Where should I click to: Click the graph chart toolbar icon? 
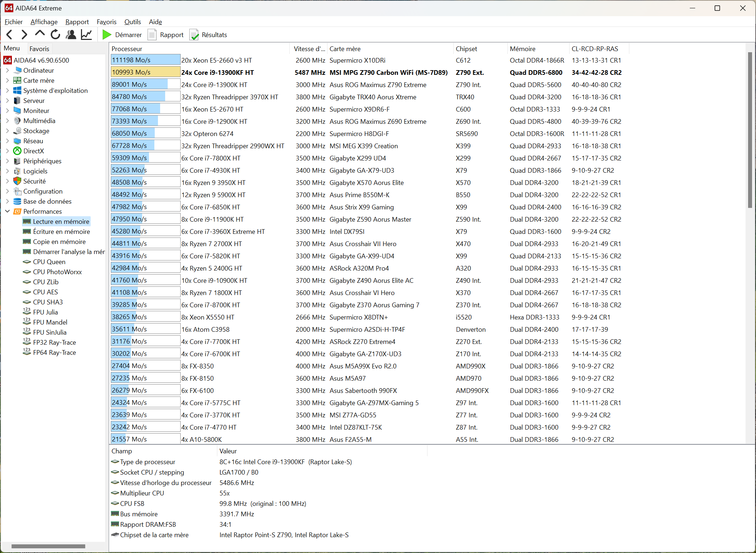coord(86,35)
